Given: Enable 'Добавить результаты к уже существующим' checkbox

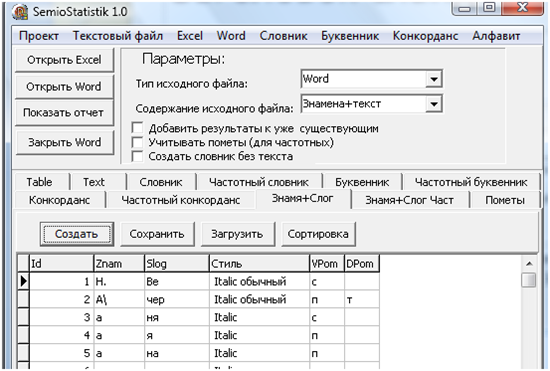Looking at the screenshot, I should tap(138, 128).
